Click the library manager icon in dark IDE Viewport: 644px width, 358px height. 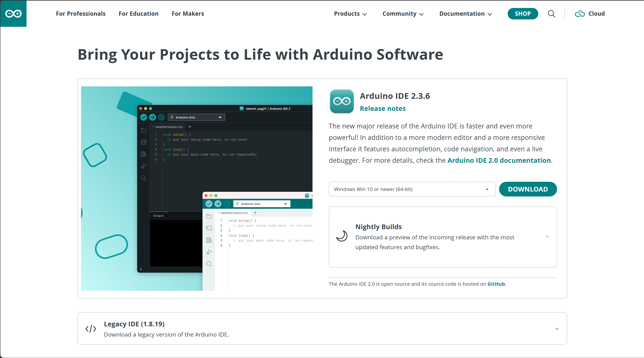point(143,154)
